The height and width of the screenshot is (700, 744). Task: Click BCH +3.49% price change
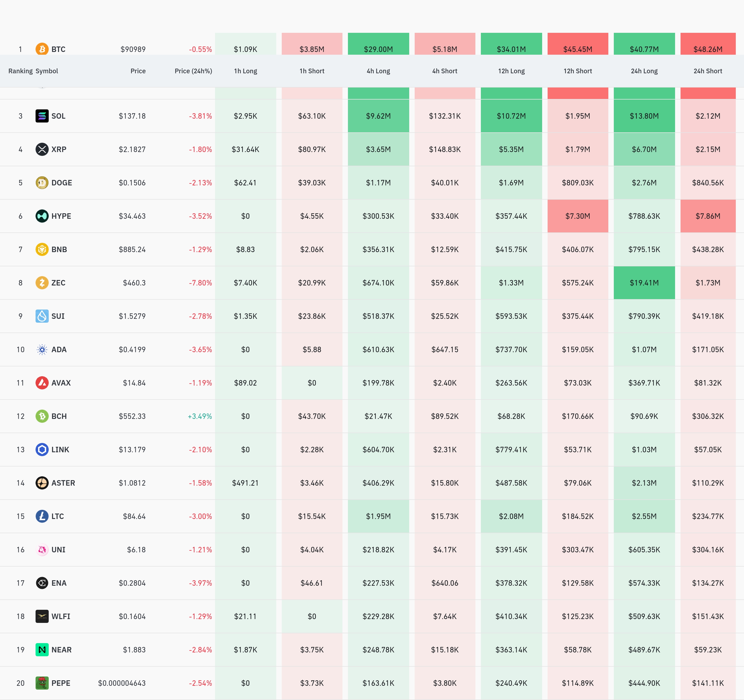click(199, 416)
